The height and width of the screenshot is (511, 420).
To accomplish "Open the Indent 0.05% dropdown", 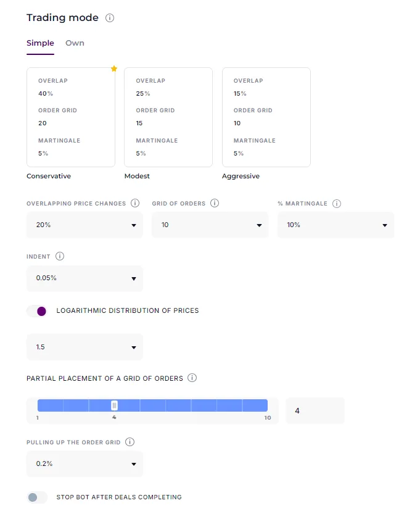I will (84, 278).
